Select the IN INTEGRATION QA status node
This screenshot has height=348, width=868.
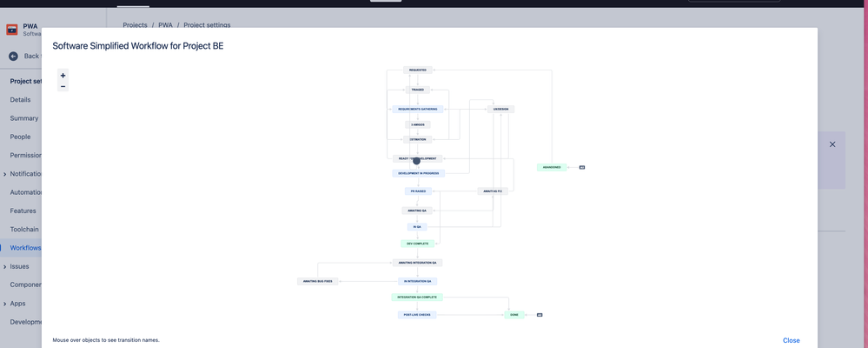pos(417,282)
